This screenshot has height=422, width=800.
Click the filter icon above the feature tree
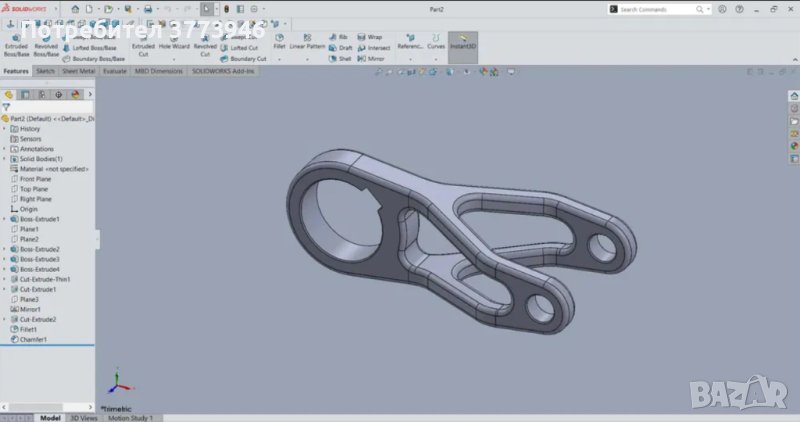tap(6, 106)
